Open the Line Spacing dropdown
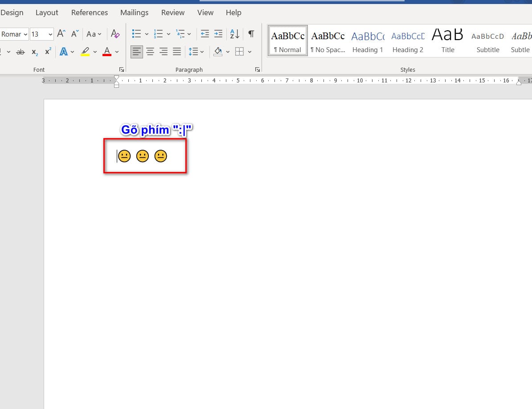Image resolution: width=532 pixels, height=409 pixels. 196,52
